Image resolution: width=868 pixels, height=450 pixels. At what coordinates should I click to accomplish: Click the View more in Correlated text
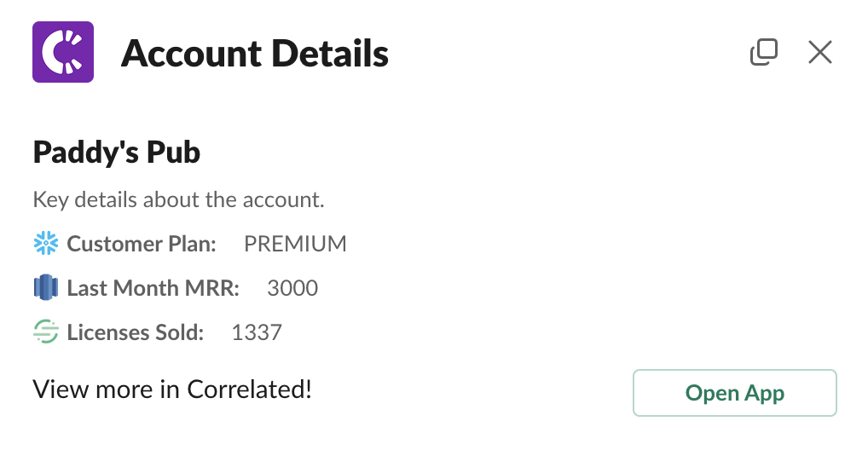(172, 389)
